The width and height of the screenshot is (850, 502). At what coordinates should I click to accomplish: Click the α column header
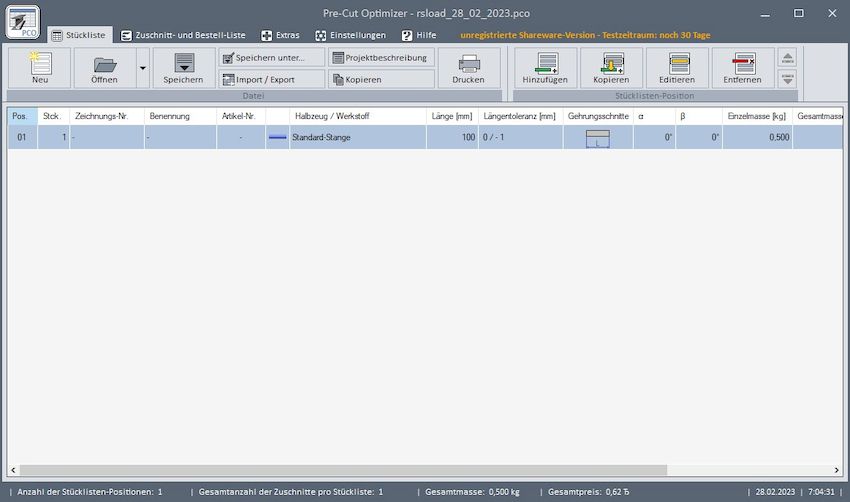654,116
